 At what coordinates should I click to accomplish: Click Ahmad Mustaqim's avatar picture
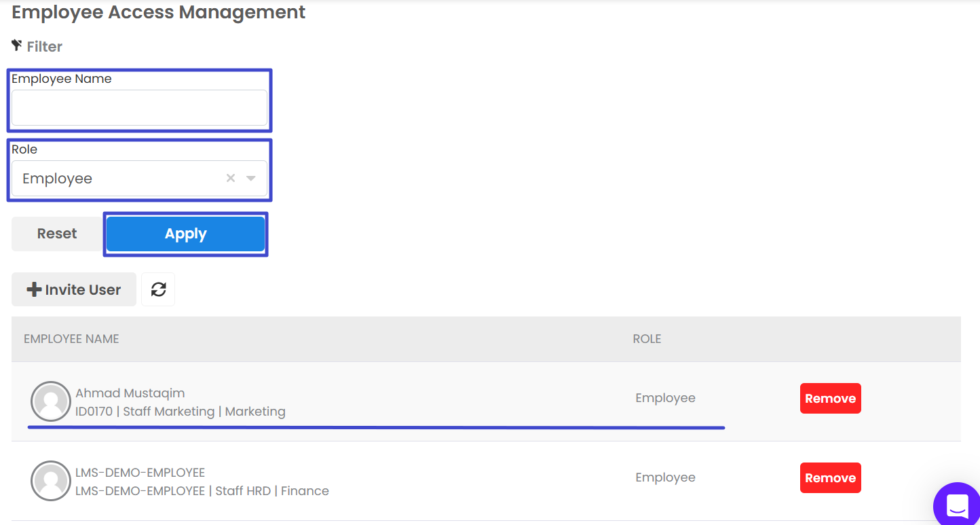click(51, 401)
